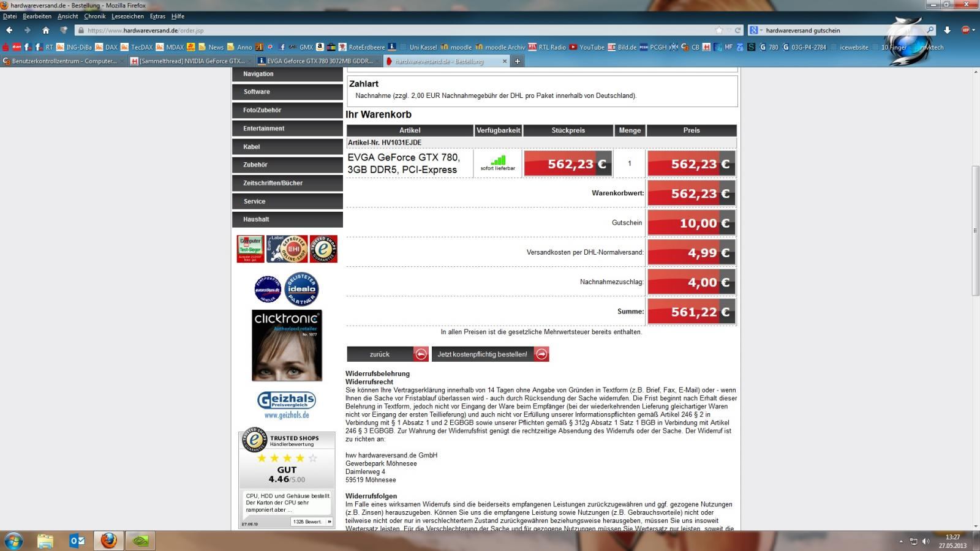Open the GMX bookmark
The height and width of the screenshot is (551, 980).
301,47
